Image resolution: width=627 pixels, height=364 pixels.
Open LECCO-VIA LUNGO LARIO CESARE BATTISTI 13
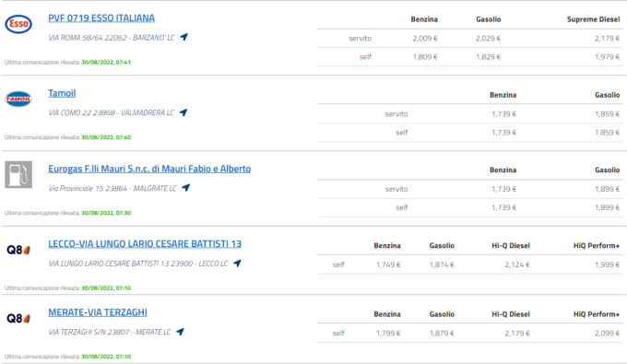[145, 243]
